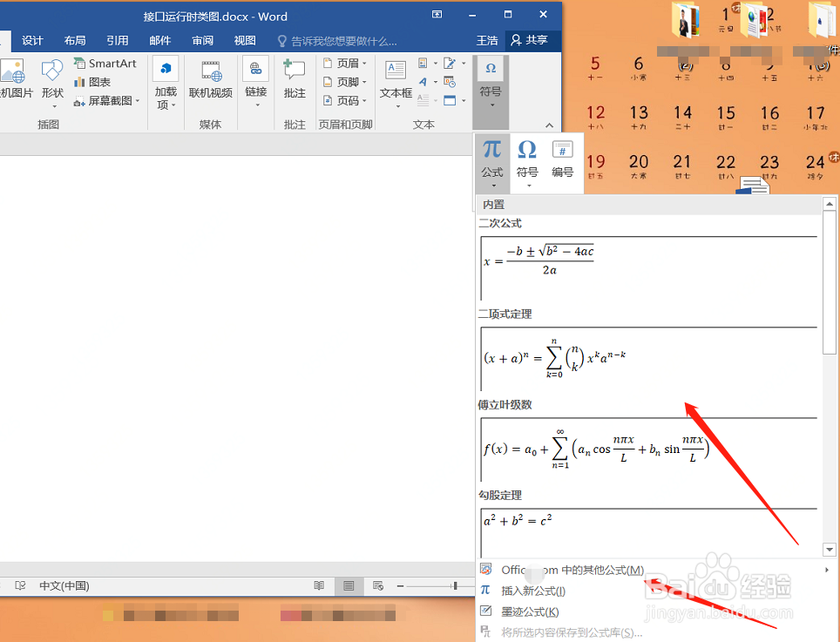Toggle Web Layout view at bottom right
The image size is (840, 642).
point(376,585)
